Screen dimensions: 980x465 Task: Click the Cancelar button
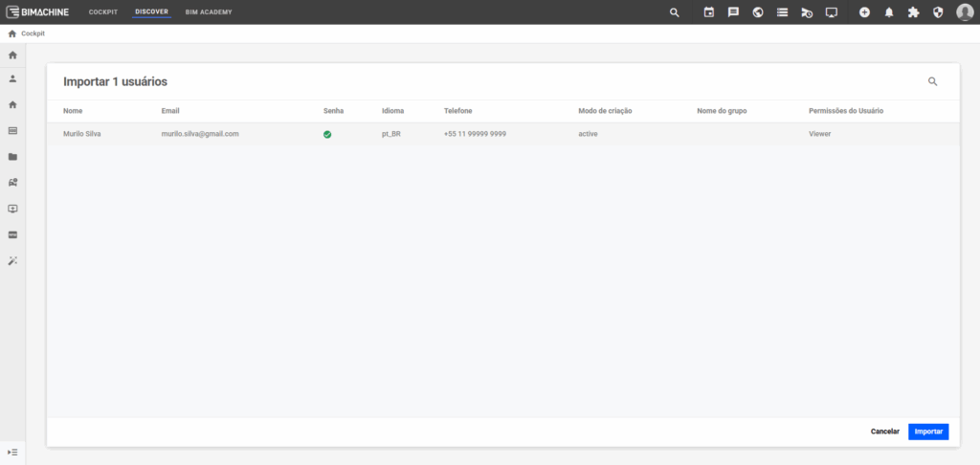884,432
